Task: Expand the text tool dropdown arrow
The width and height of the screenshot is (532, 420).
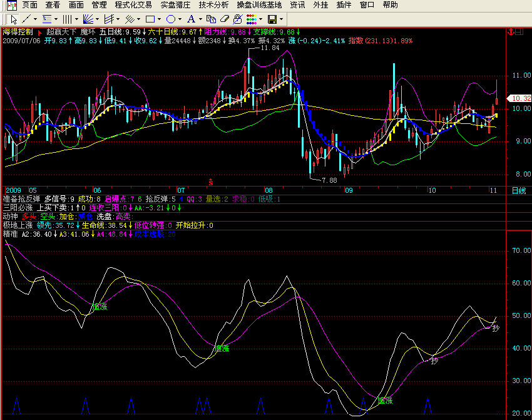Action: pyautogui.click(x=201, y=19)
